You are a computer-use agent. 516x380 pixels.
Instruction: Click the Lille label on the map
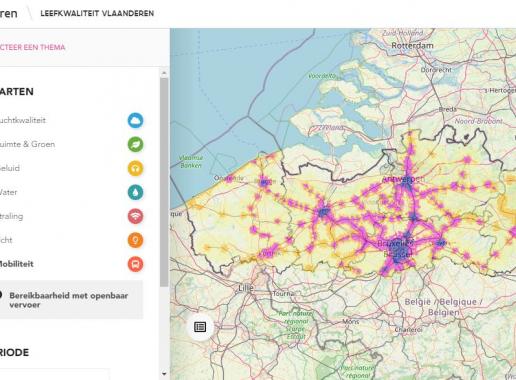246,288
